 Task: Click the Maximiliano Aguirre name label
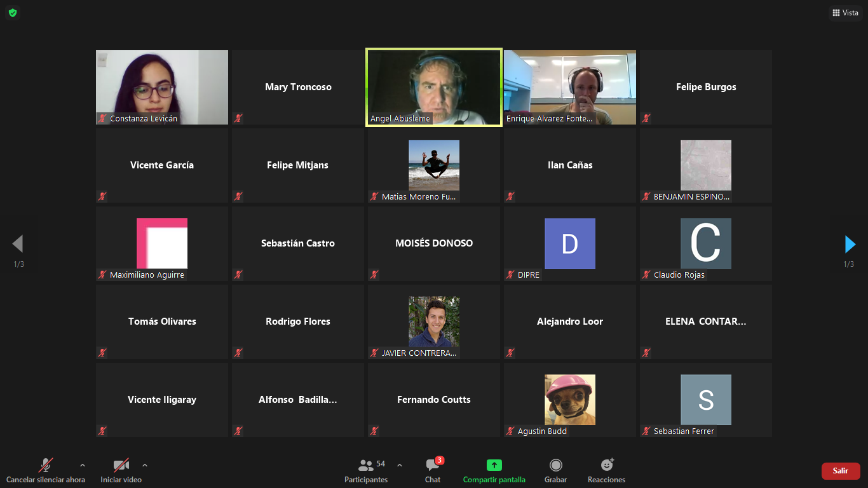pyautogui.click(x=147, y=274)
